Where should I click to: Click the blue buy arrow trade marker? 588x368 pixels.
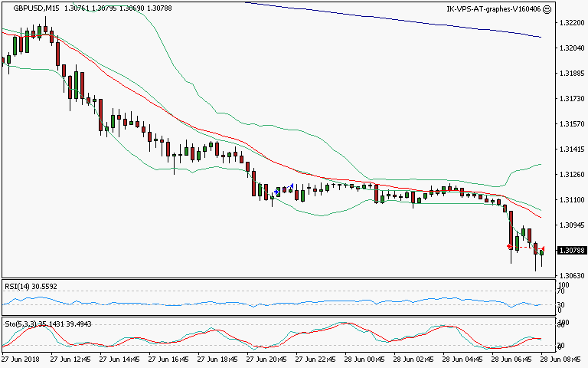pos(277,191)
